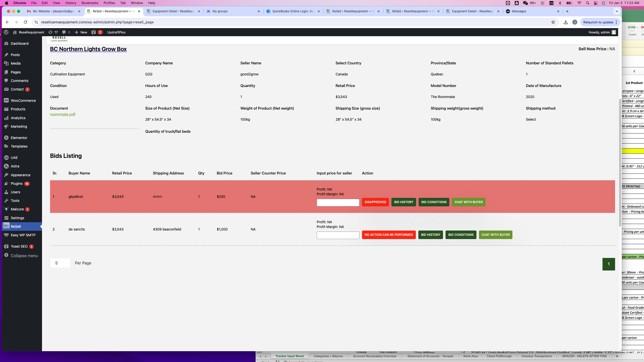Viewport: 644px width, 362px height.
Task: Click CHAT WITH BUYER for de sanctis
Action: [x=496, y=235]
